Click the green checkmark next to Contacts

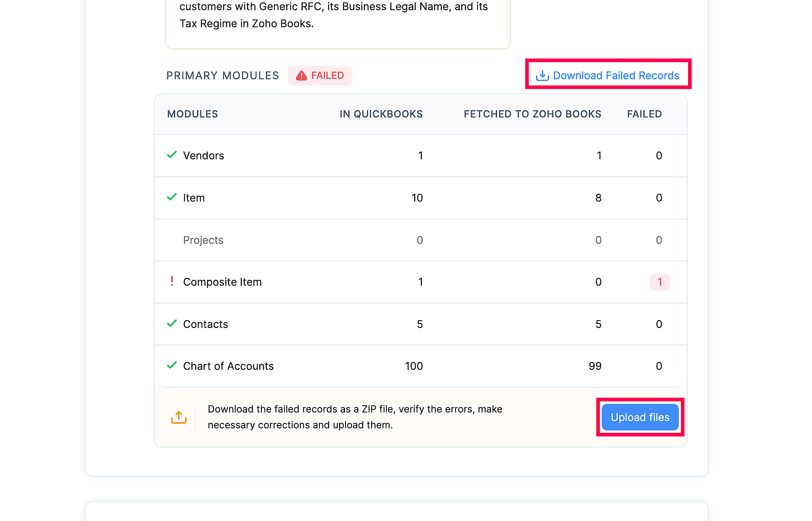(172, 323)
